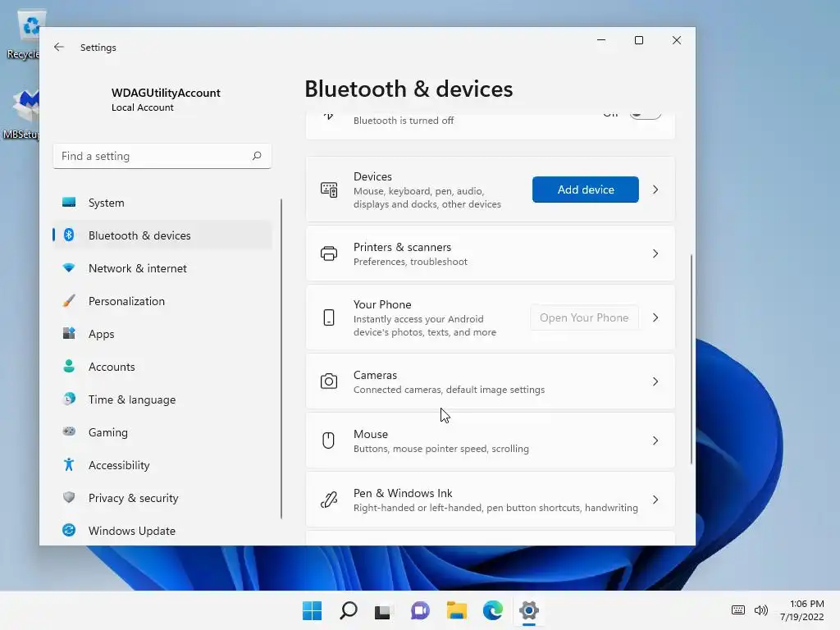The height and width of the screenshot is (630, 840).
Task: Click the main content vertical scrollbar
Action: pos(691,359)
